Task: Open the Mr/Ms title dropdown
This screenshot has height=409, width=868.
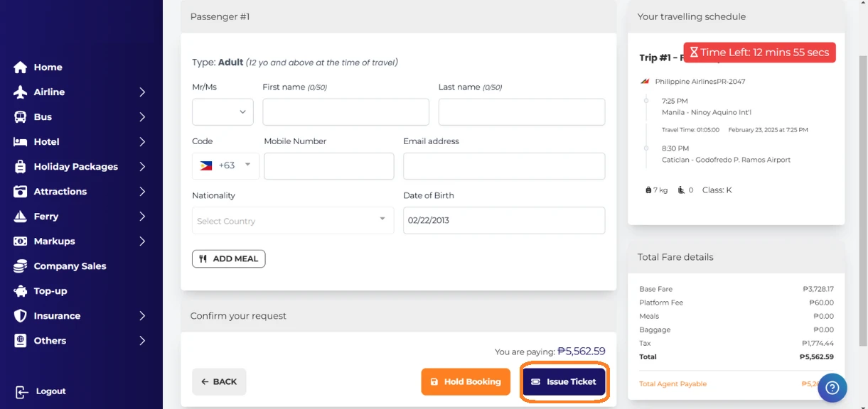Action: [223, 112]
